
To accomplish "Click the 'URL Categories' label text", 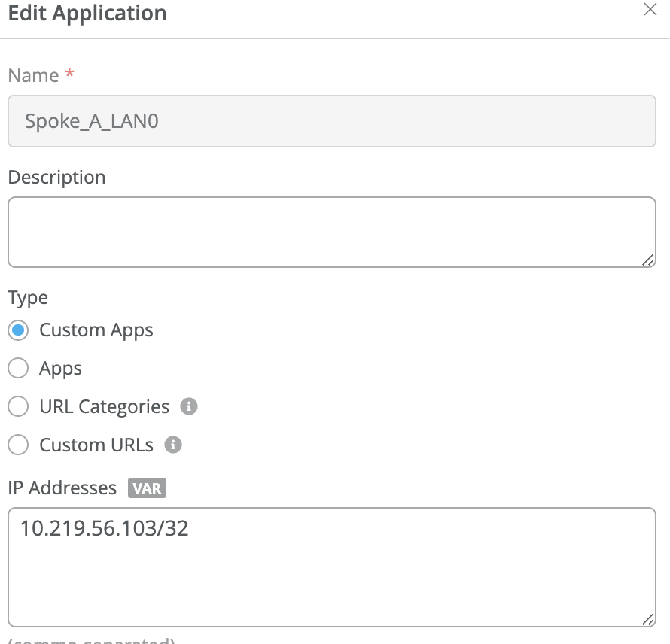I will pyautogui.click(x=105, y=407).
